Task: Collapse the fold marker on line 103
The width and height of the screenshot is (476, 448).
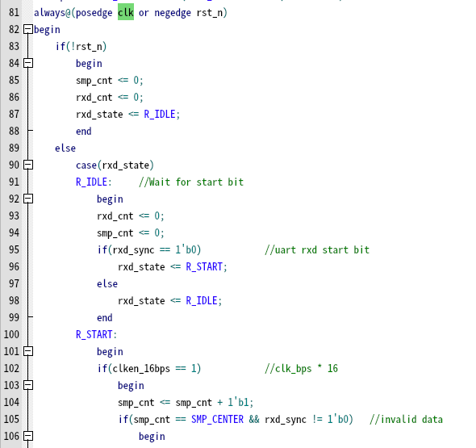Action: pos(28,385)
